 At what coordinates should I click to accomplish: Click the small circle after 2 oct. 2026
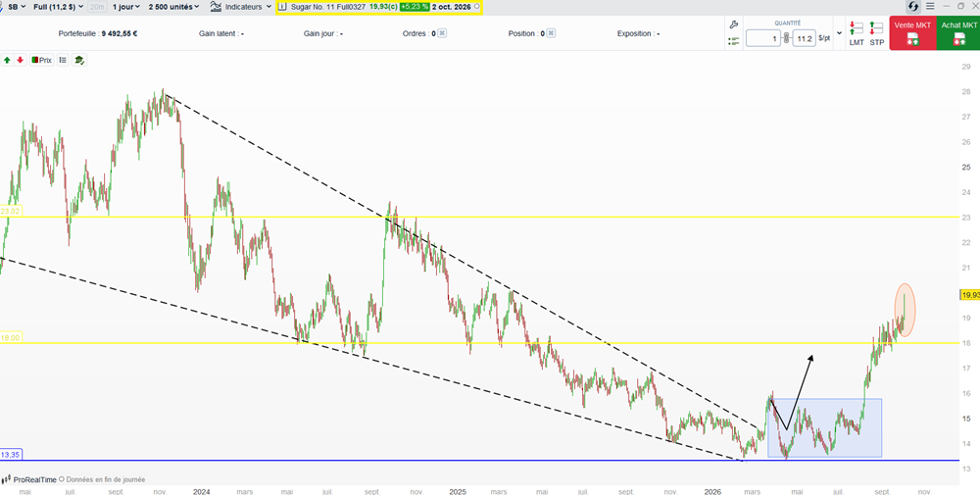(477, 6)
